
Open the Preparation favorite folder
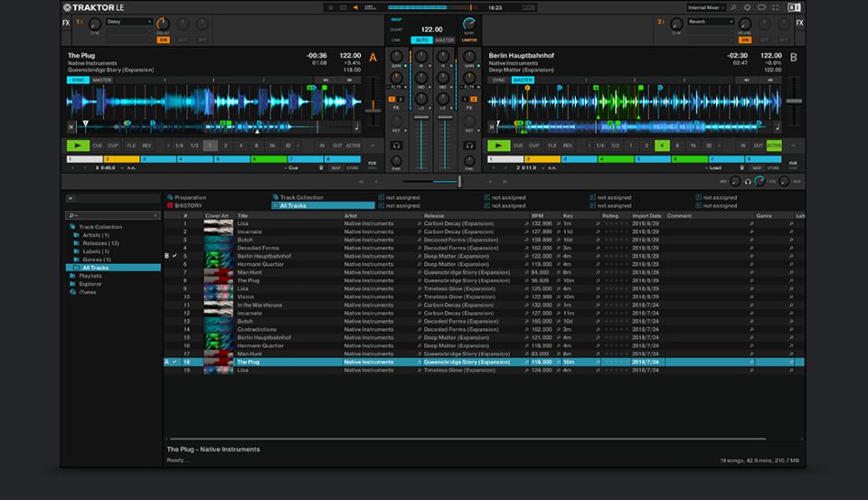(191, 197)
